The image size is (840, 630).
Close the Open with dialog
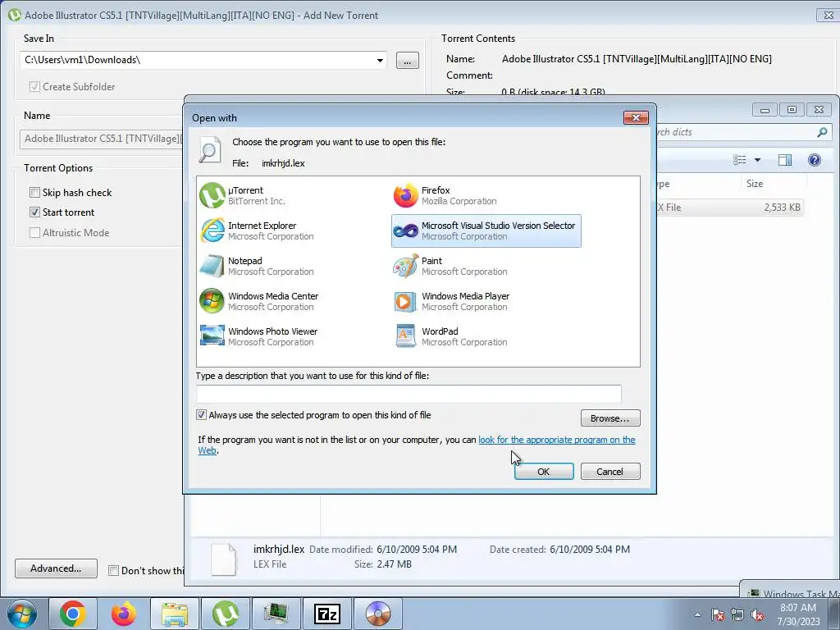coord(636,117)
